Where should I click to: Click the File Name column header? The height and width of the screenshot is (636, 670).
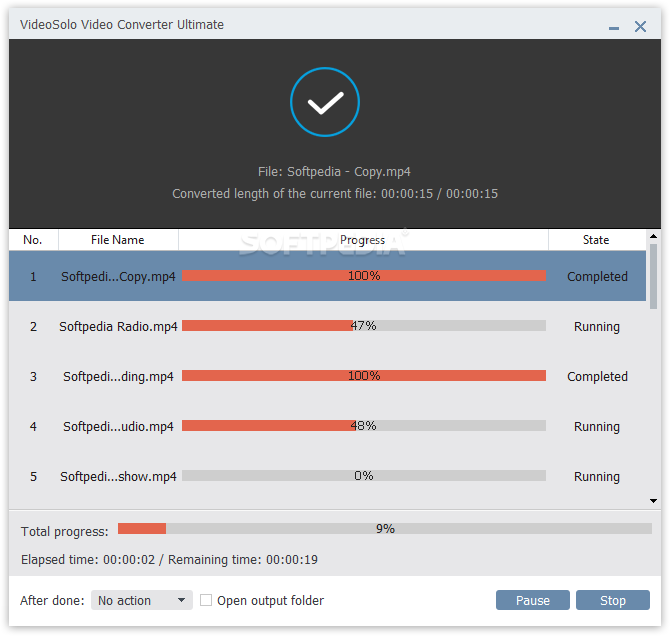click(x=118, y=240)
